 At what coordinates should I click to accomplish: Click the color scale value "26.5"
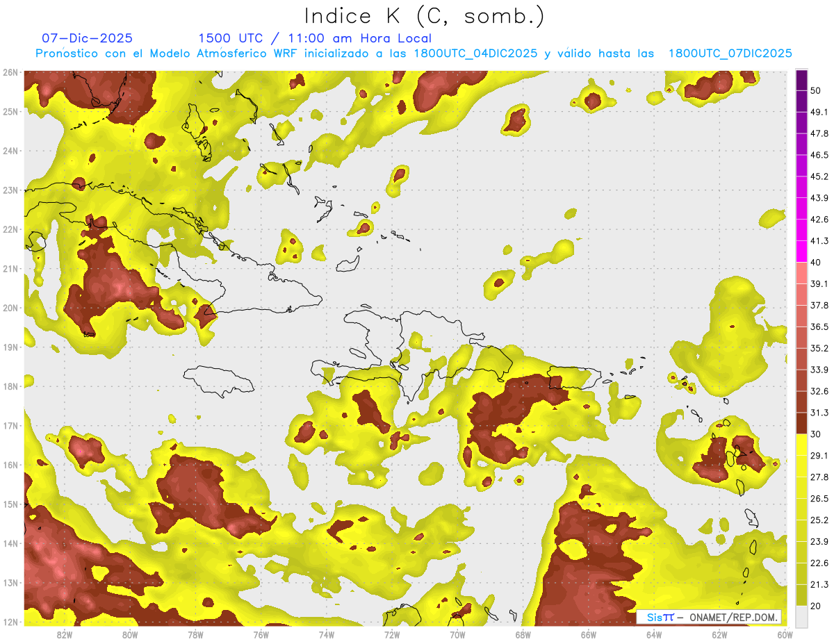click(819, 498)
